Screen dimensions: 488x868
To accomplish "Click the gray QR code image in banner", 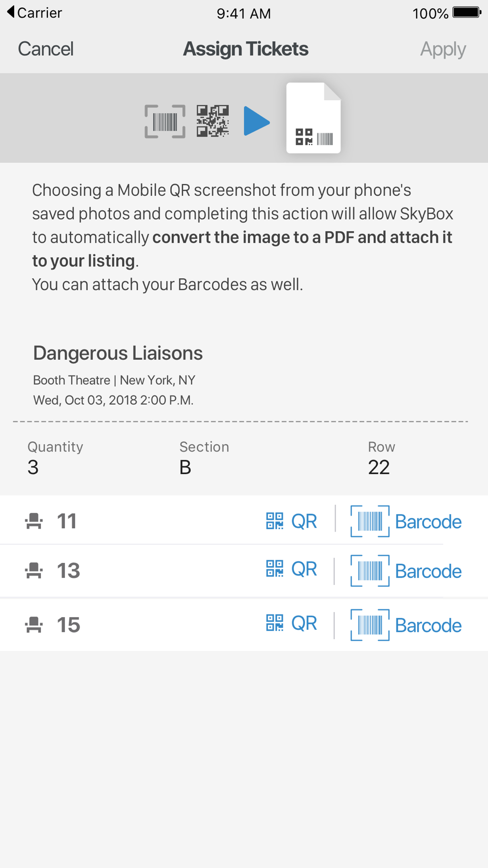I will pos(213,121).
